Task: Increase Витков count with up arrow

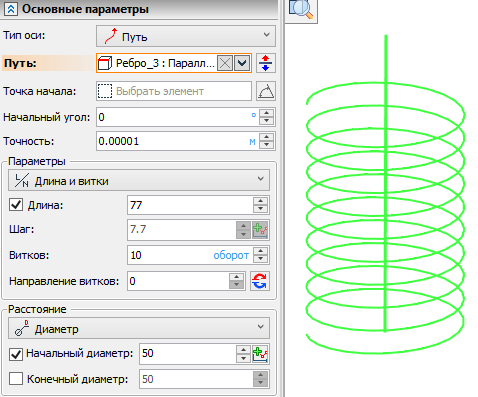Action: (x=260, y=251)
